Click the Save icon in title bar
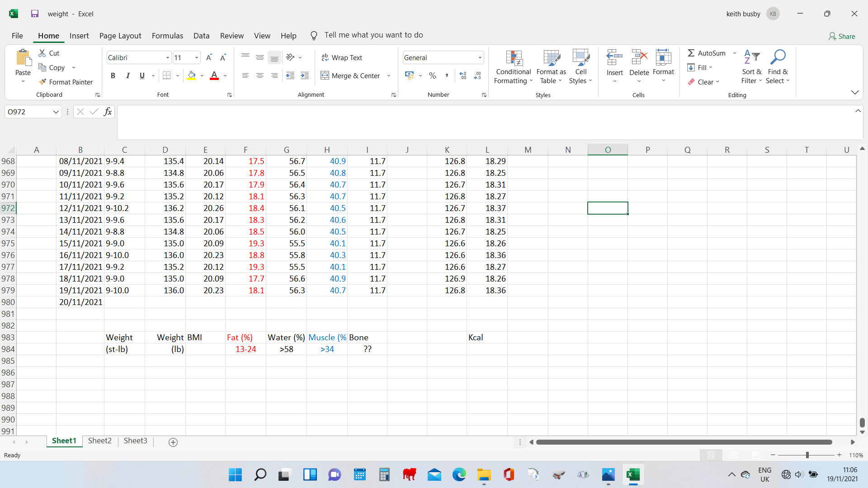The width and height of the screenshot is (868, 488). (x=35, y=14)
